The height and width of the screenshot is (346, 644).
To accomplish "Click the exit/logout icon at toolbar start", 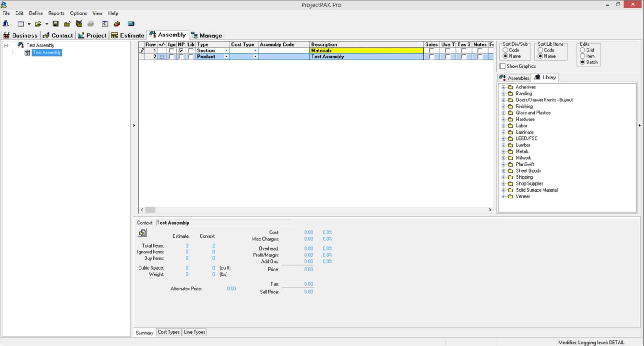I will 6,24.
